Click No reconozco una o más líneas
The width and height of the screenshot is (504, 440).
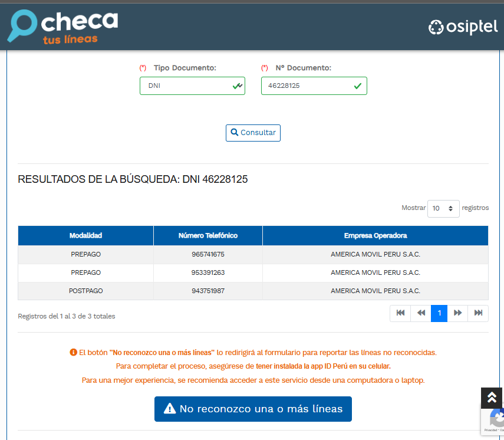pos(253,409)
